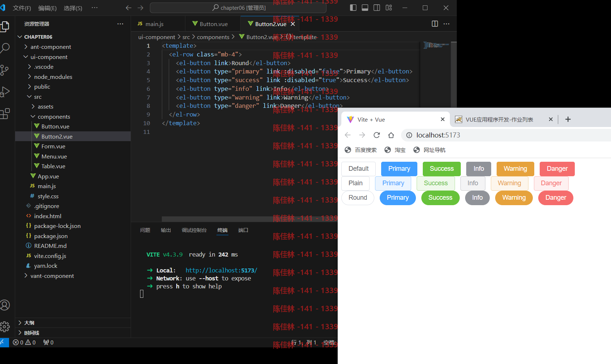Screen dimensions: 611x364
Task: Open the 选择(S) menu
Action: click(x=73, y=8)
